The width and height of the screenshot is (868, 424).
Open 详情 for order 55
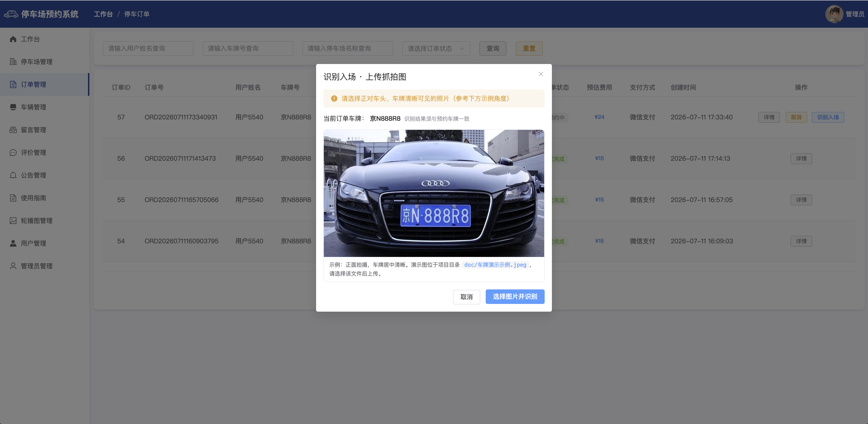801,200
